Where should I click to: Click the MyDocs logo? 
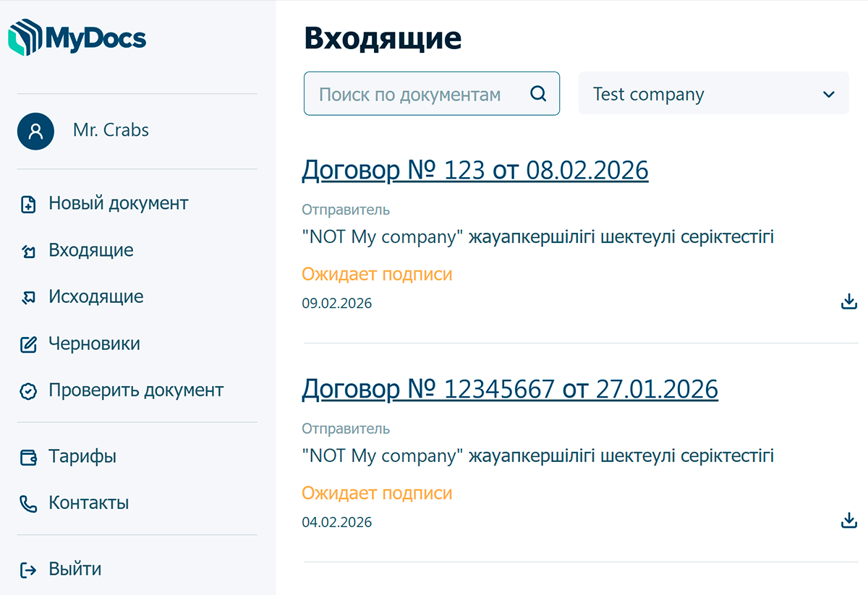[x=77, y=37]
